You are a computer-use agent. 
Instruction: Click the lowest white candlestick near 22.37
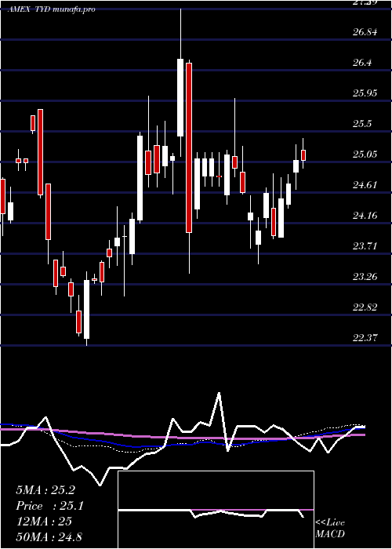[86, 309]
